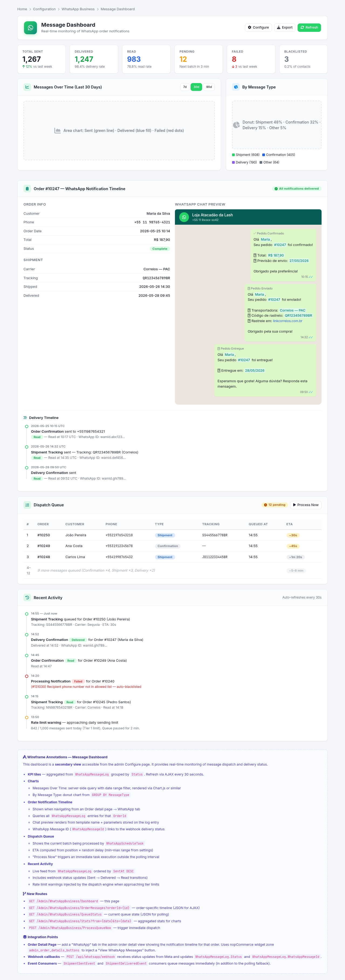Image resolution: width=345 pixels, height=980 pixels.
Task: Open the Configure button
Action: tap(258, 28)
